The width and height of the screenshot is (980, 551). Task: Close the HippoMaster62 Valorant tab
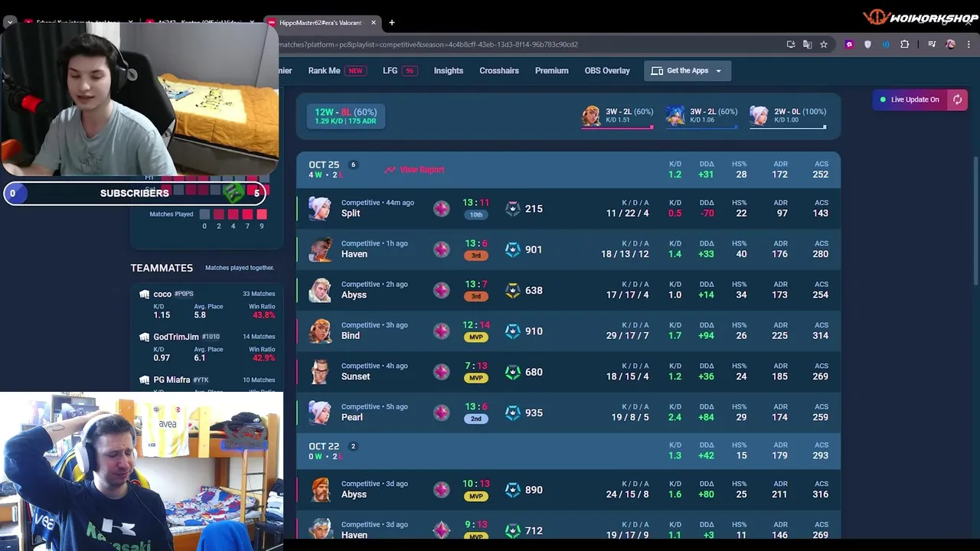pos(374,23)
